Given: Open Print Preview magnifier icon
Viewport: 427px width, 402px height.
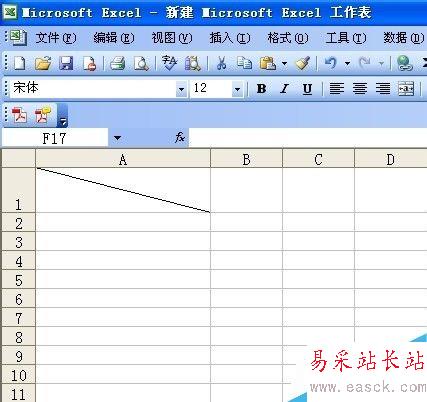Looking at the screenshot, I should (x=141, y=63).
